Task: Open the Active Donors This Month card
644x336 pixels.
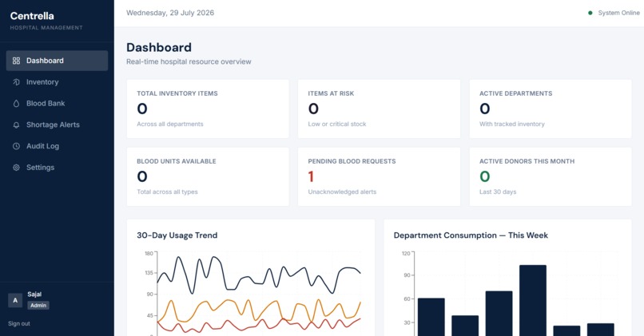Action: pyautogui.click(x=551, y=177)
